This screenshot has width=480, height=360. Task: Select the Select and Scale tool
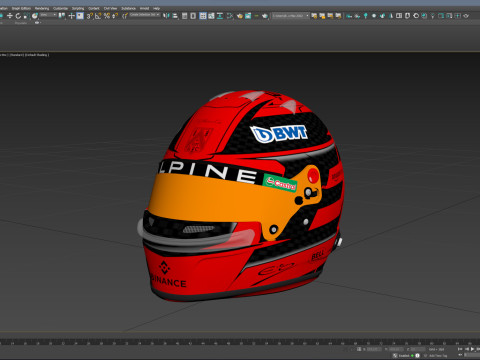click(26, 16)
